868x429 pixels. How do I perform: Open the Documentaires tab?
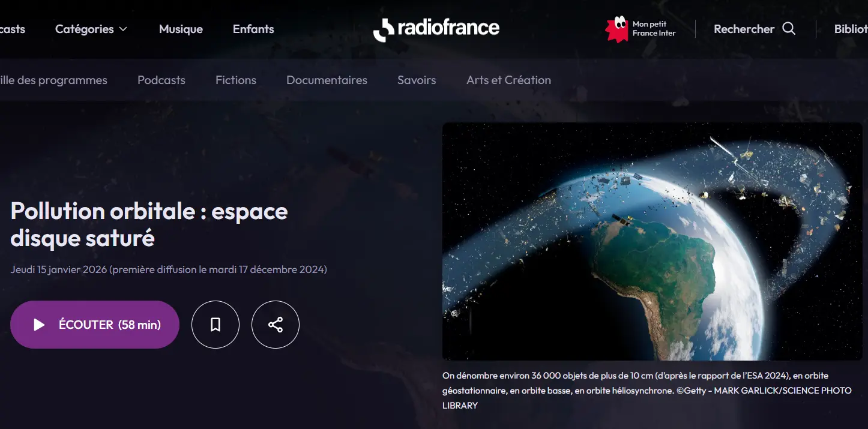327,80
